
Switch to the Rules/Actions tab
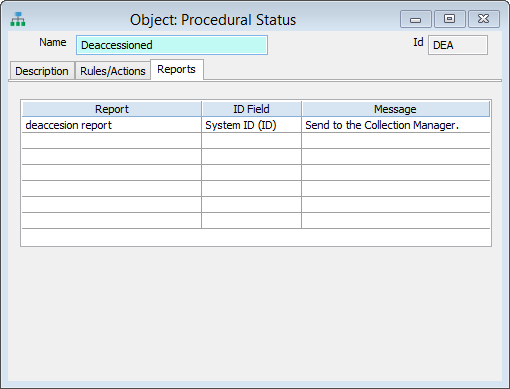pyautogui.click(x=113, y=71)
